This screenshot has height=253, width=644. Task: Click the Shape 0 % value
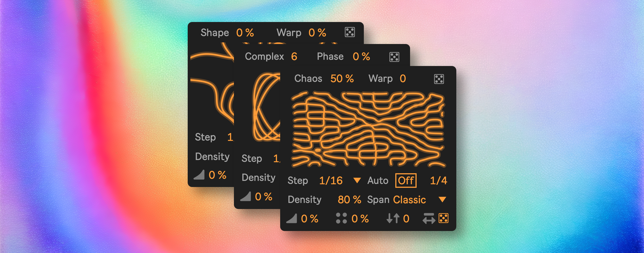[x=245, y=33]
